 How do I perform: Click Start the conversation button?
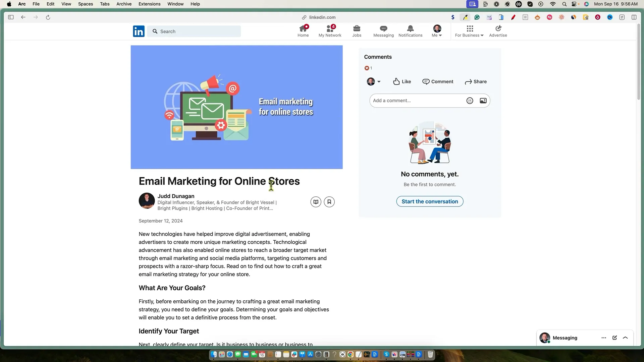point(430,201)
